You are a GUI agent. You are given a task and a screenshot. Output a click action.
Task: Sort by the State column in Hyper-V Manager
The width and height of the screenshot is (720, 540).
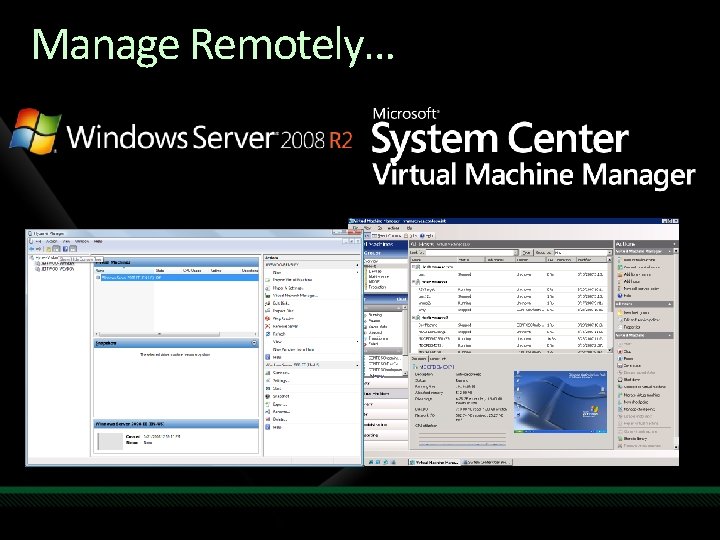point(160,271)
